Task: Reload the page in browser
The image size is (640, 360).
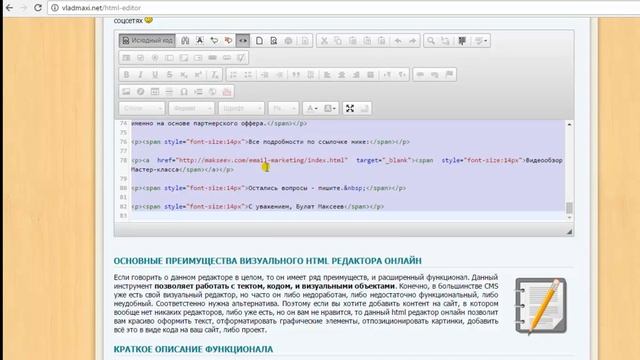Action: pos(38,8)
